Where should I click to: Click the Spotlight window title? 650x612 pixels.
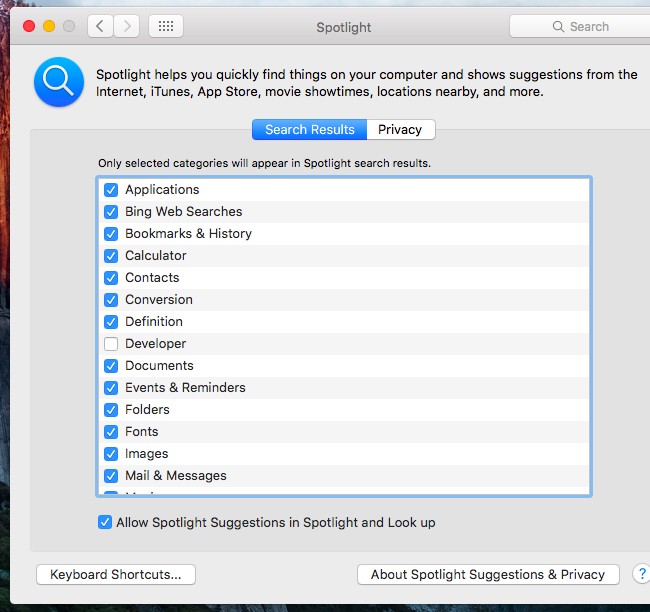point(344,27)
